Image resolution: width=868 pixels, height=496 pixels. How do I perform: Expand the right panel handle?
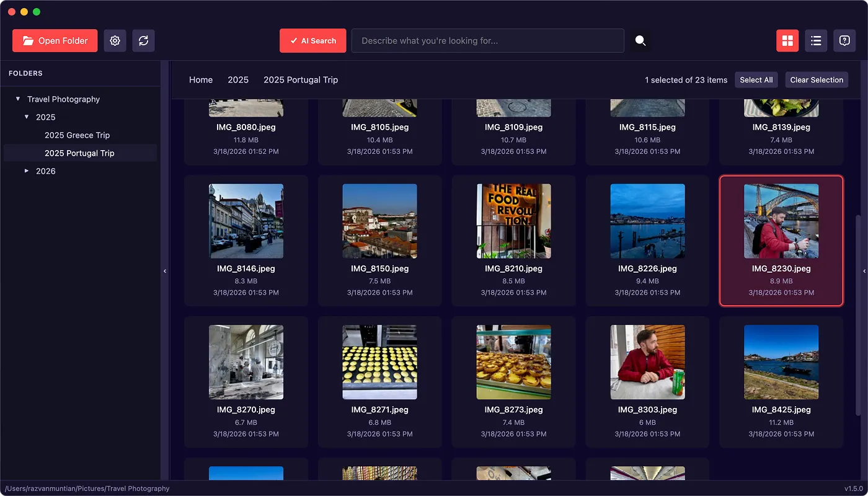(864, 271)
